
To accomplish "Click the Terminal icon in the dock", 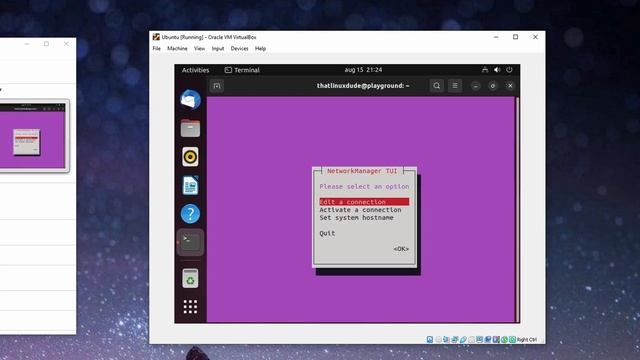I will click(x=190, y=242).
